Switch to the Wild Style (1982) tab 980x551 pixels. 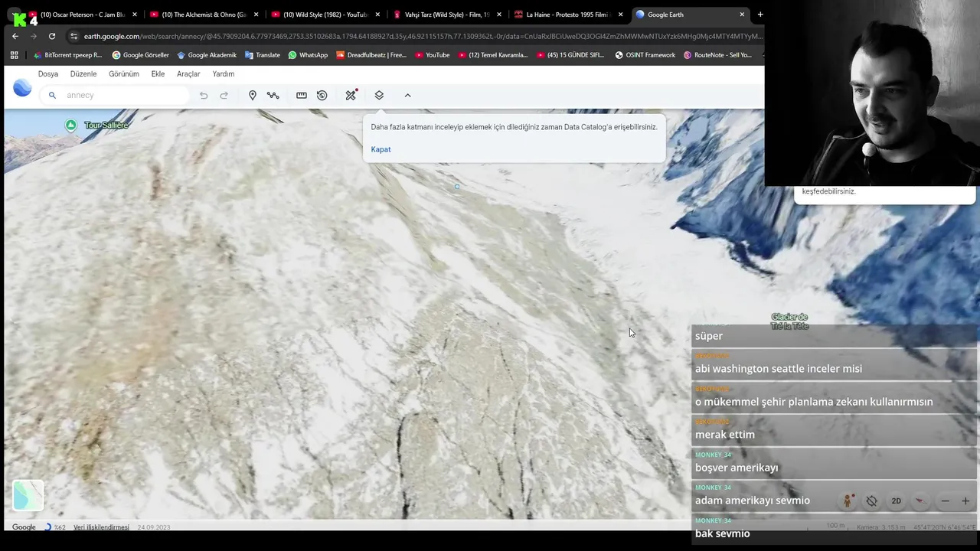[325, 15]
